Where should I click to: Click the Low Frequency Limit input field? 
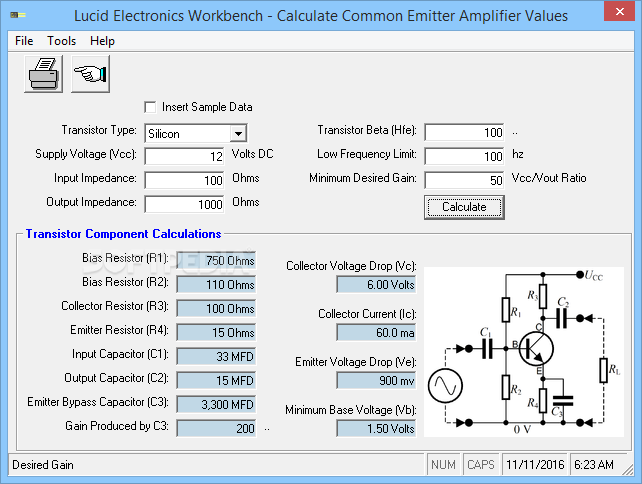(464, 156)
